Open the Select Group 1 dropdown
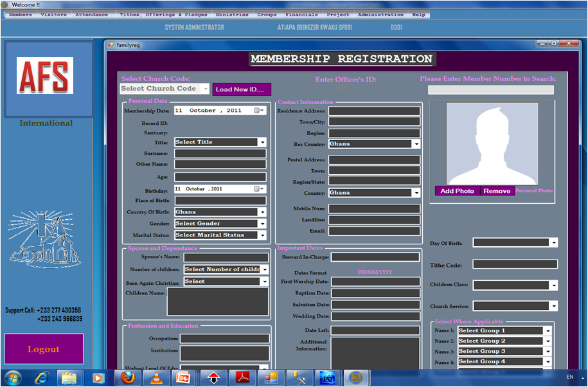588x387 pixels. (548, 331)
